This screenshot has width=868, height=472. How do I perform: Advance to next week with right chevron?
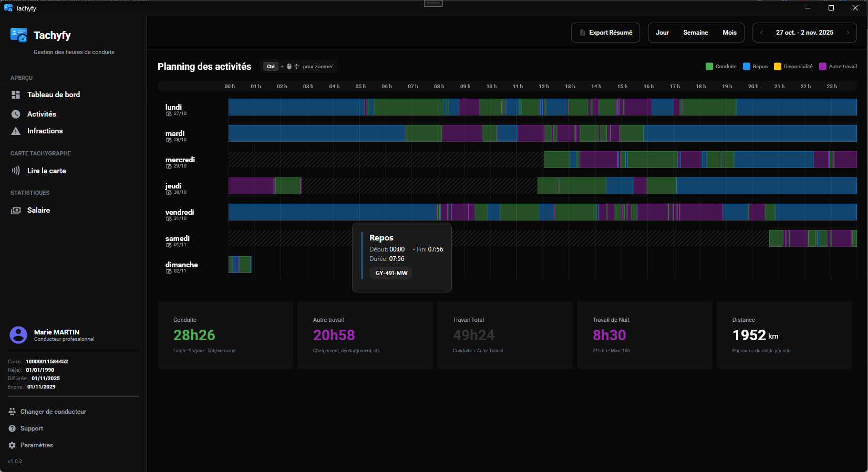tap(848, 33)
